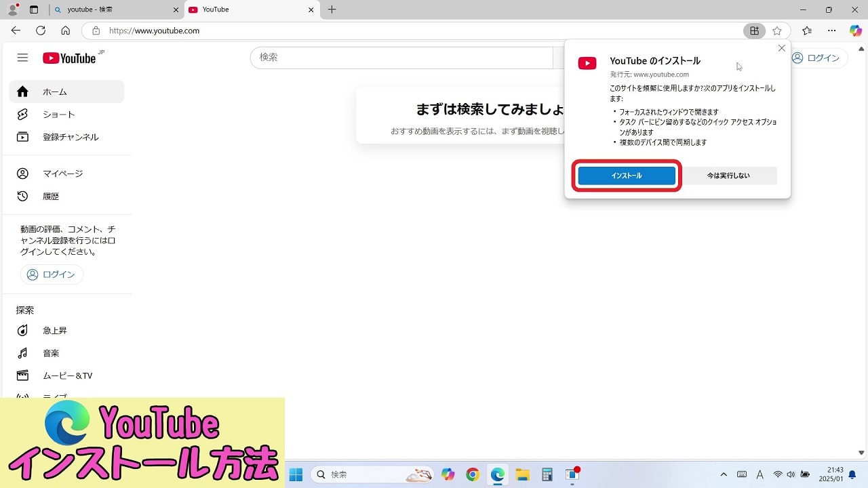Click the Edge profile avatar icon
Viewport: 868px width, 488px height.
(x=12, y=9)
